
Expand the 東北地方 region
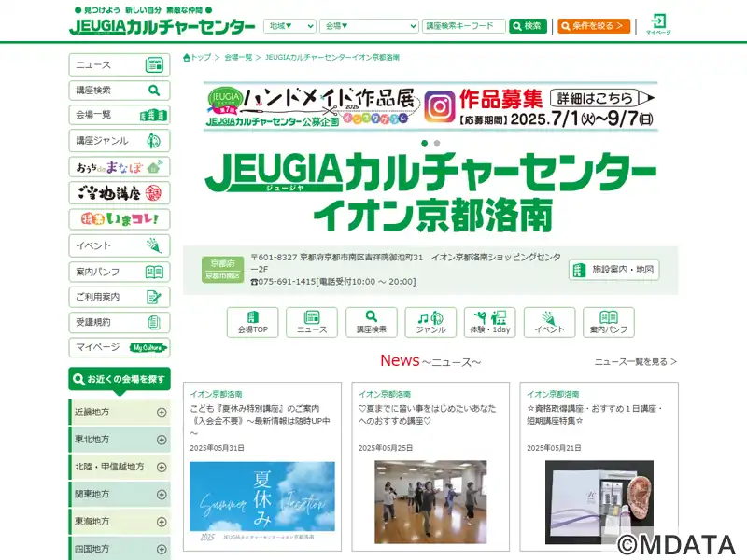pyautogui.click(x=120, y=440)
